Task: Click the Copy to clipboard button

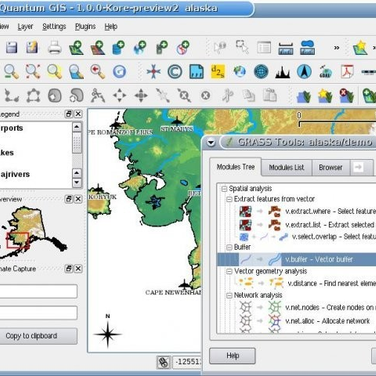Action: tap(31, 336)
